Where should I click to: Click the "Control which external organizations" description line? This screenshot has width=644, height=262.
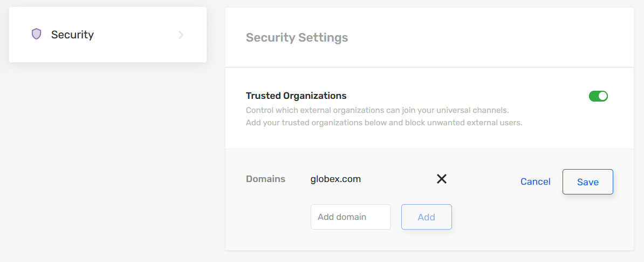coord(377,110)
